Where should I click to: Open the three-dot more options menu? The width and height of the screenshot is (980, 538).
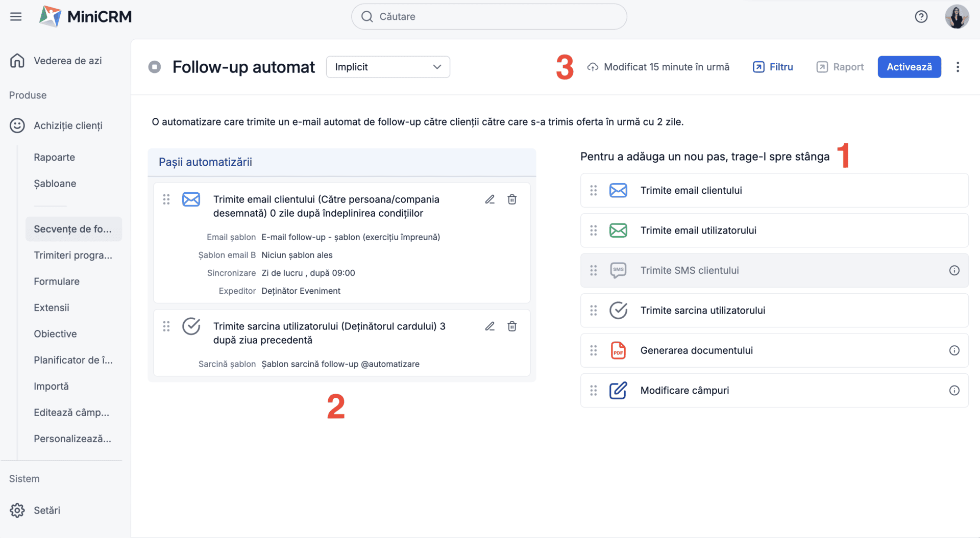point(958,67)
